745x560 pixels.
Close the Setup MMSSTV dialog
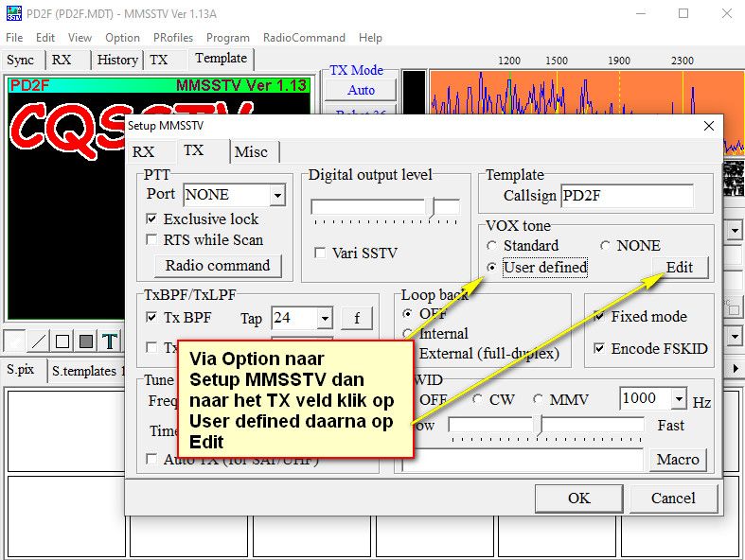coord(709,126)
